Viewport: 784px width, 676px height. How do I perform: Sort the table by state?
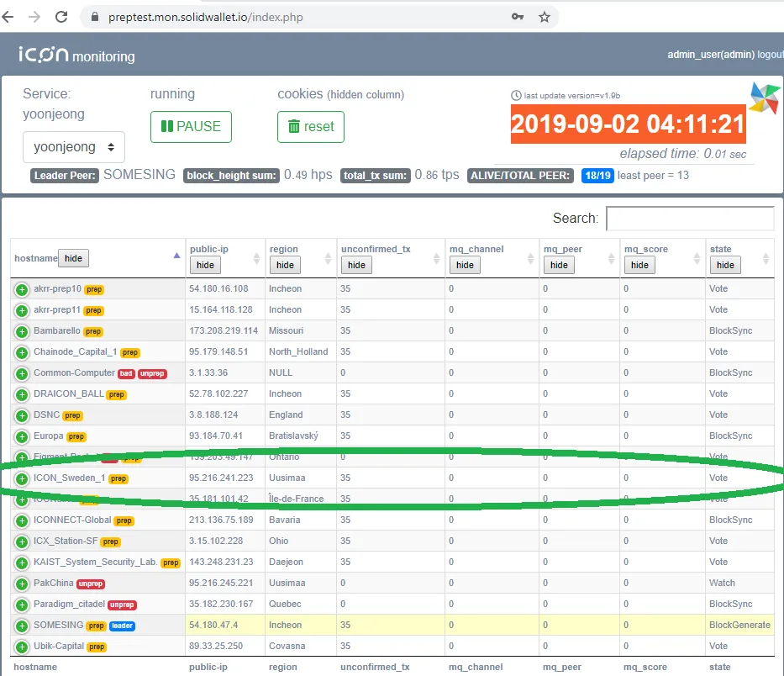[766, 258]
